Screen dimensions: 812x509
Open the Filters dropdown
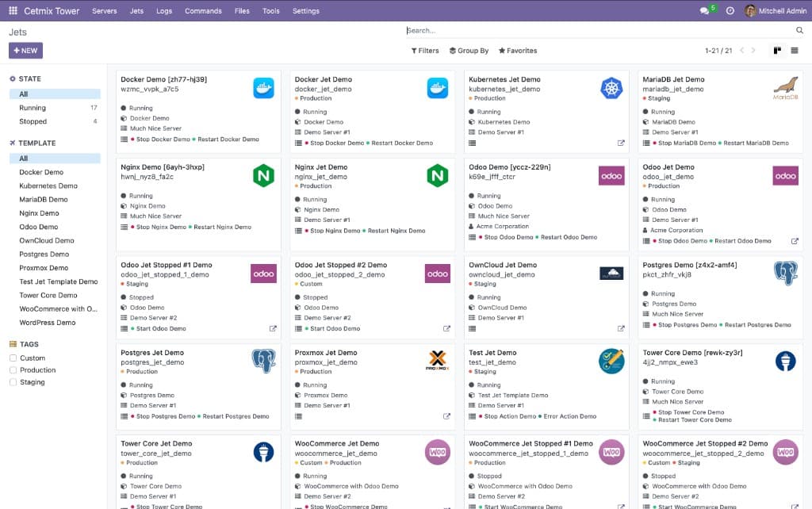pos(425,50)
